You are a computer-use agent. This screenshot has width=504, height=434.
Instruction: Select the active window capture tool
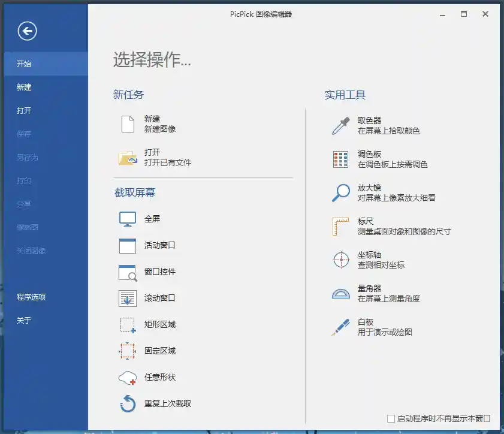156,245
